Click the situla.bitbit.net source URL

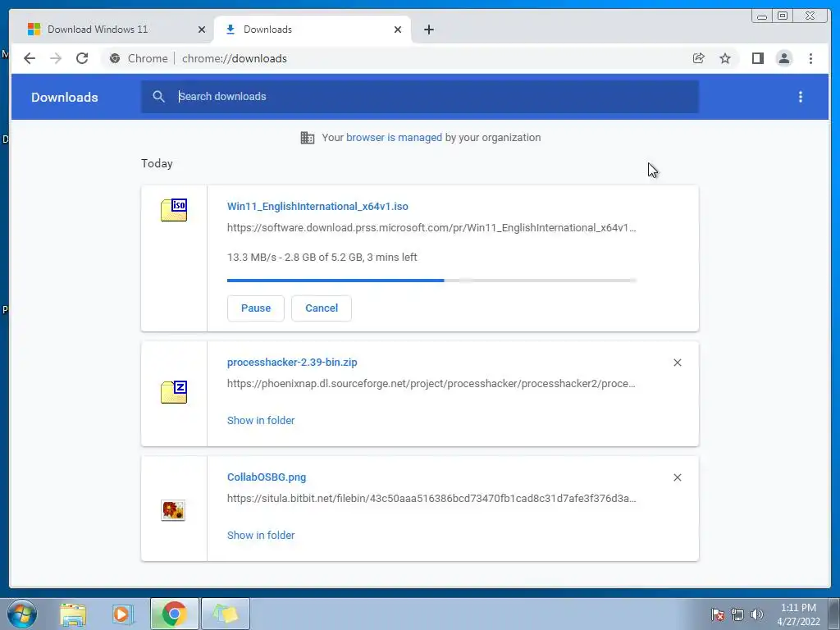[431, 498]
